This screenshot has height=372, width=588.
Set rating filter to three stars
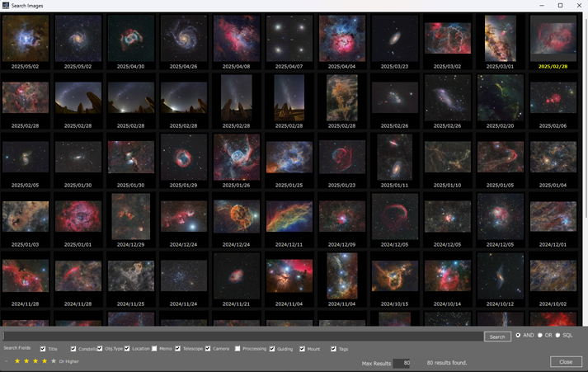coord(35,361)
